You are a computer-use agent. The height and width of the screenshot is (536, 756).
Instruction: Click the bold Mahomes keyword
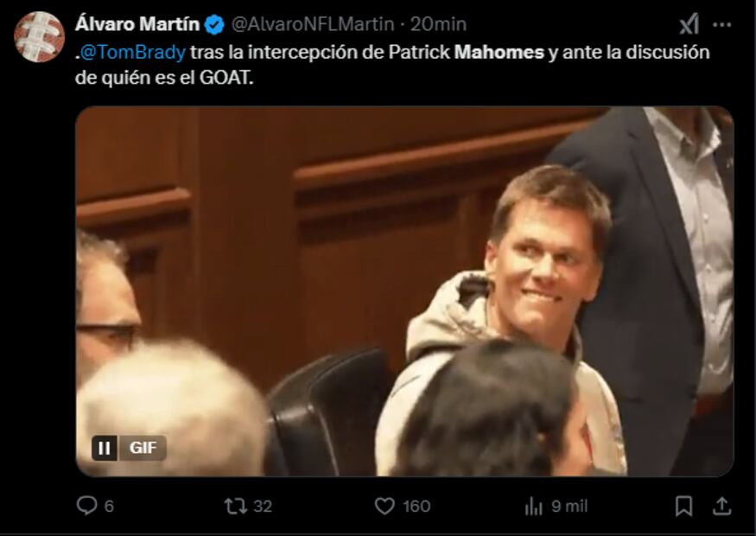tap(499, 52)
